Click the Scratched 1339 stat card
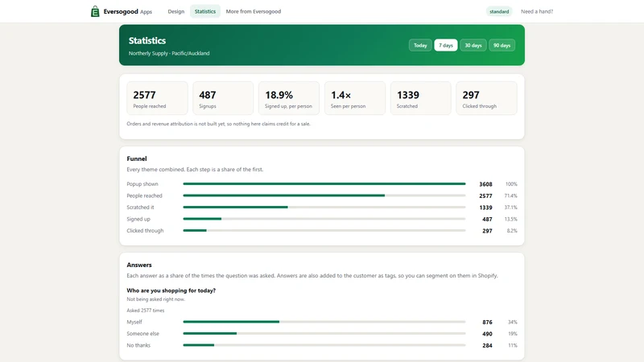 pos(420,98)
